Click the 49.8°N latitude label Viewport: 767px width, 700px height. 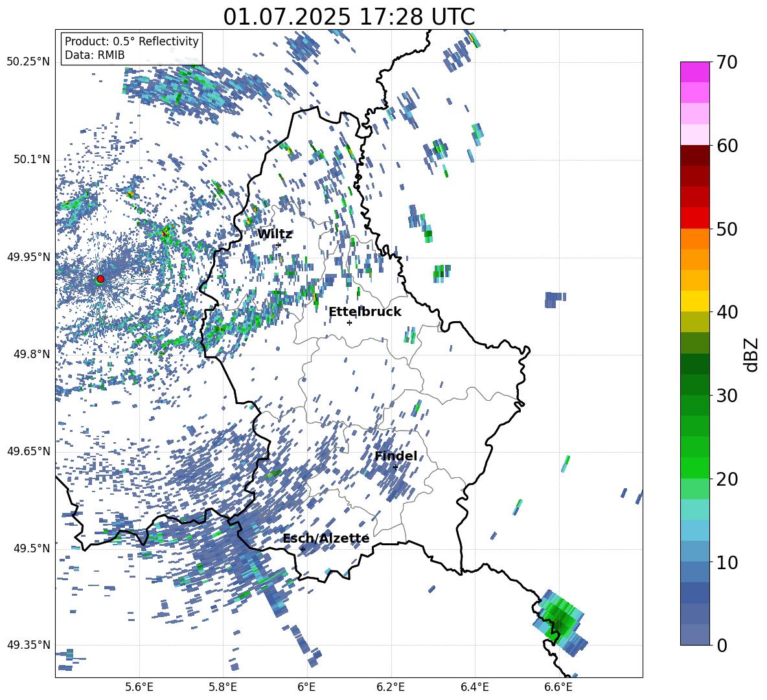coord(31,354)
